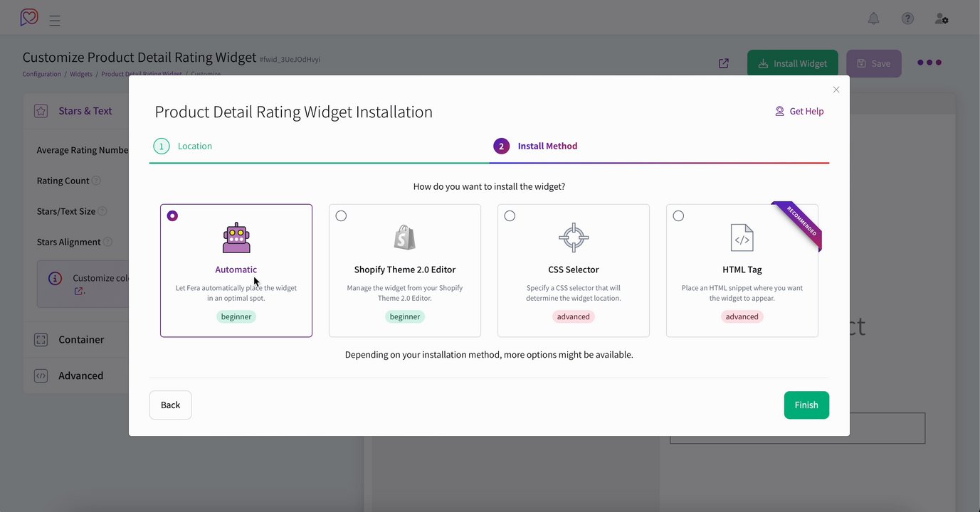
Task: Go to the Location step tab
Action: 183,146
